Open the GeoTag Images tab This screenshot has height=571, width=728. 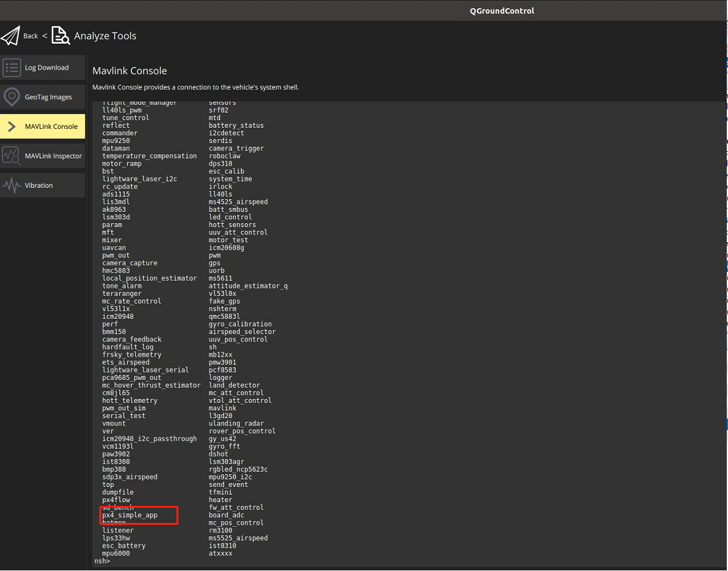pos(43,97)
